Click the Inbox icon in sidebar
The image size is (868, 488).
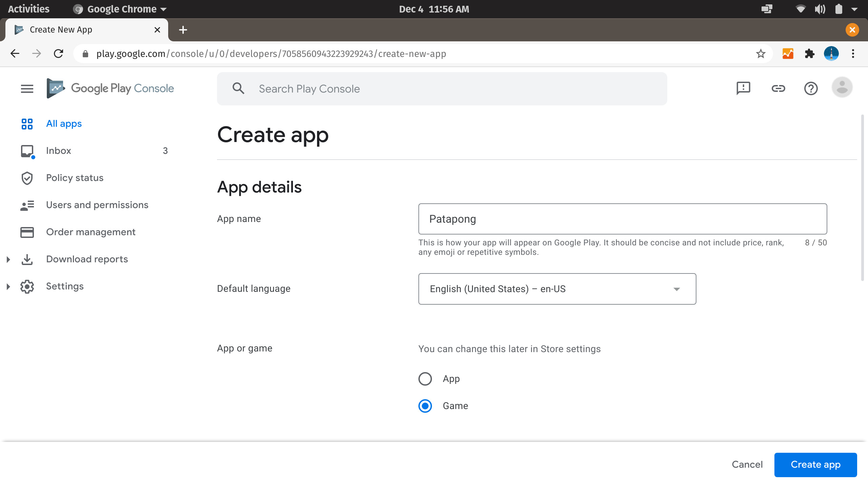(x=27, y=151)
